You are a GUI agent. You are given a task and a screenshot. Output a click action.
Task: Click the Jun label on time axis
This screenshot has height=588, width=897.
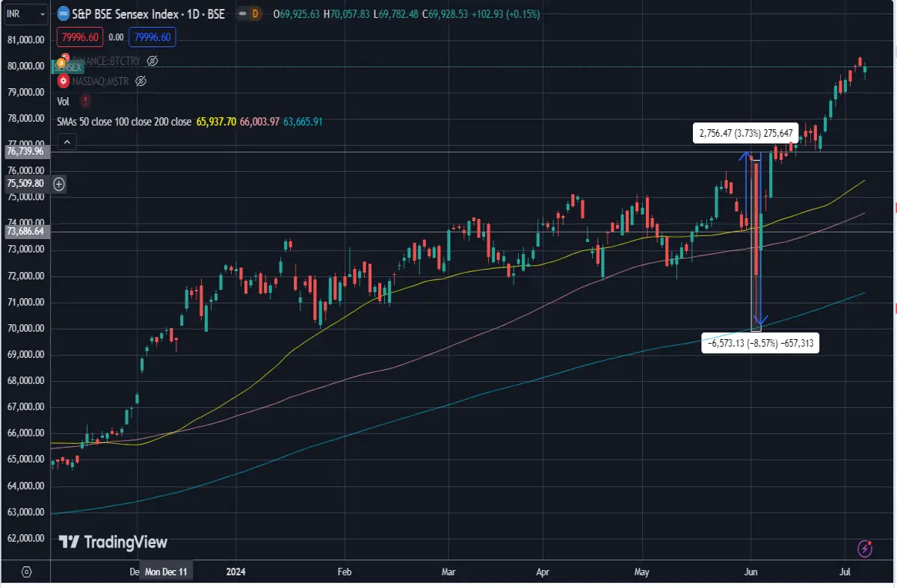tap(753, 572)
